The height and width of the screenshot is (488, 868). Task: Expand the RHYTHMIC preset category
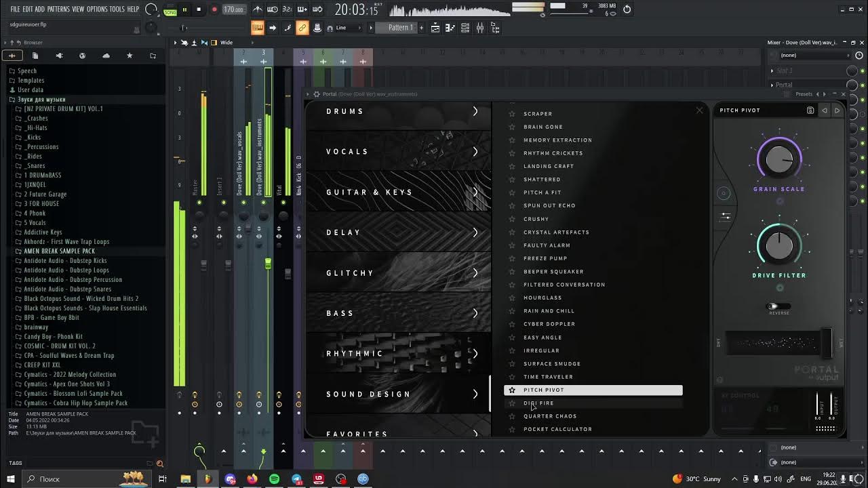click(x=399, y=353)
